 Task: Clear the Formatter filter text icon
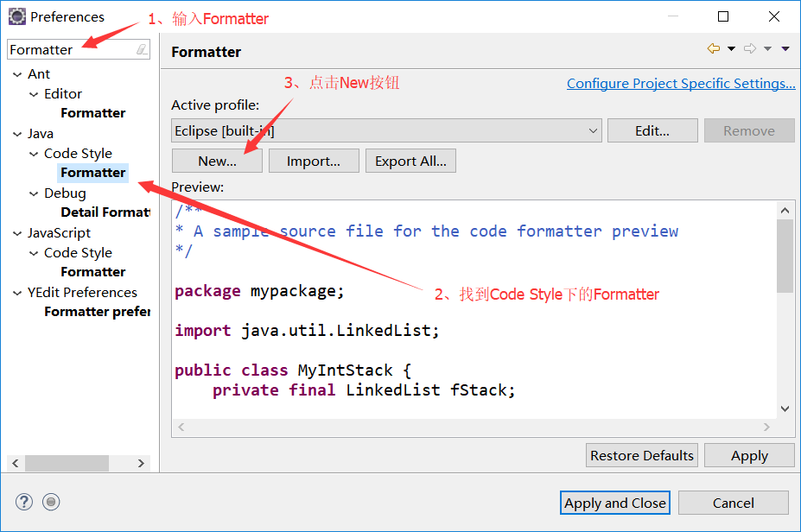tap(142, 49)
